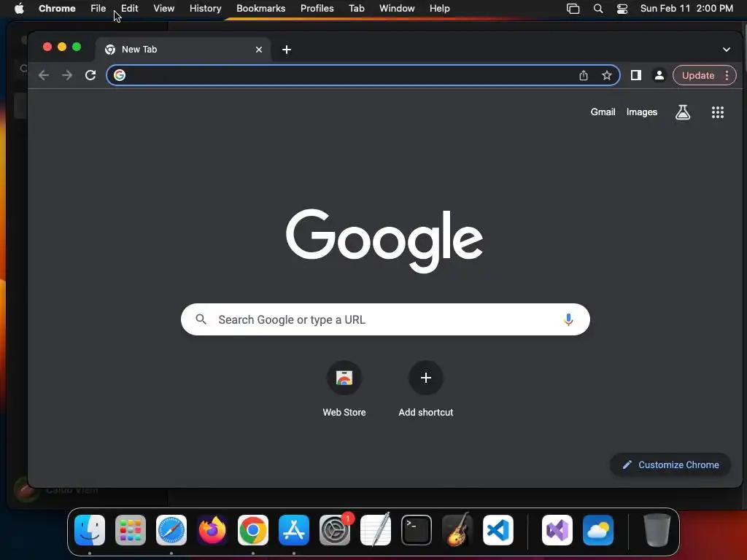Launch GarageBand from the Dock
Image resolution: width=747 pixels, height=560 pixels.
point(457,529)
